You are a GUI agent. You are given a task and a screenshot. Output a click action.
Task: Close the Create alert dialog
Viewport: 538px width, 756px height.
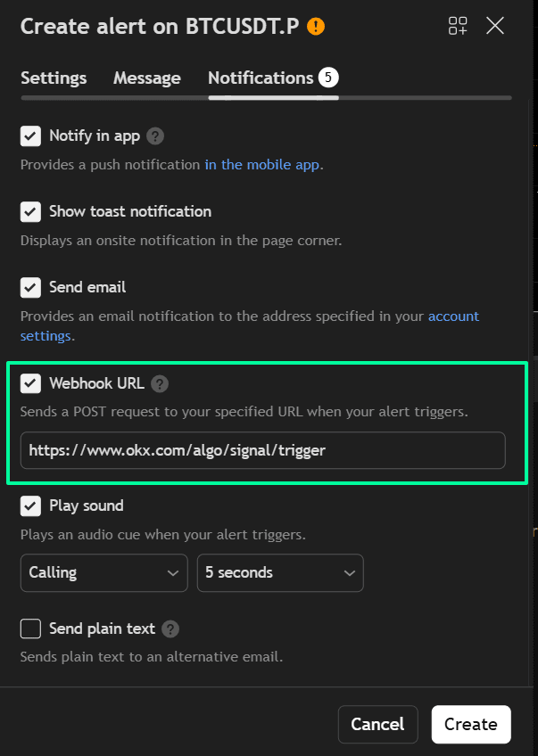pyautogui.click(x=495, y=26)
